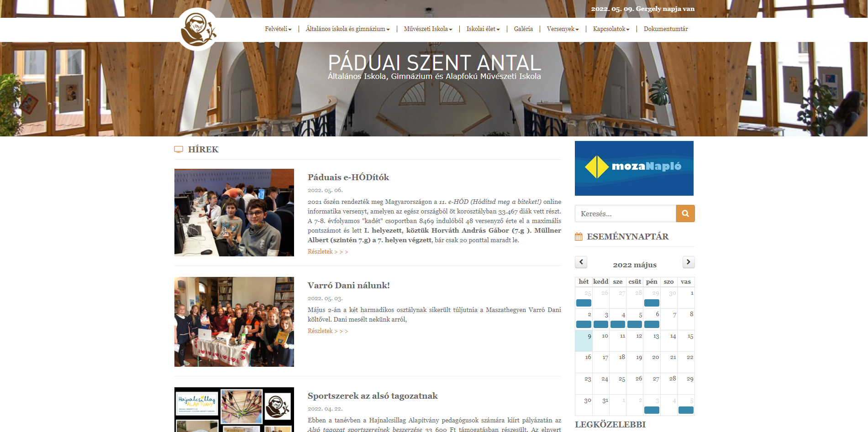Expand the Művészeti Iskola menu
Viewport: 868px width, 432px height.
(x=427, y=29)
